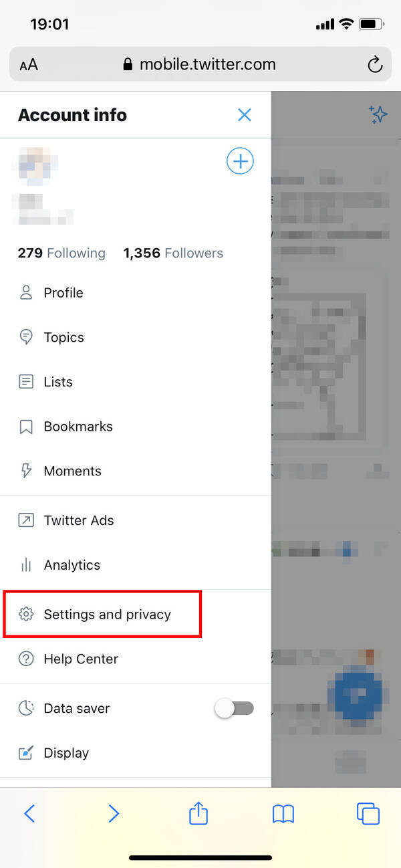The image size is (401, 868).
Task: Open Topics menu item
Action: [x=63, y=338]
